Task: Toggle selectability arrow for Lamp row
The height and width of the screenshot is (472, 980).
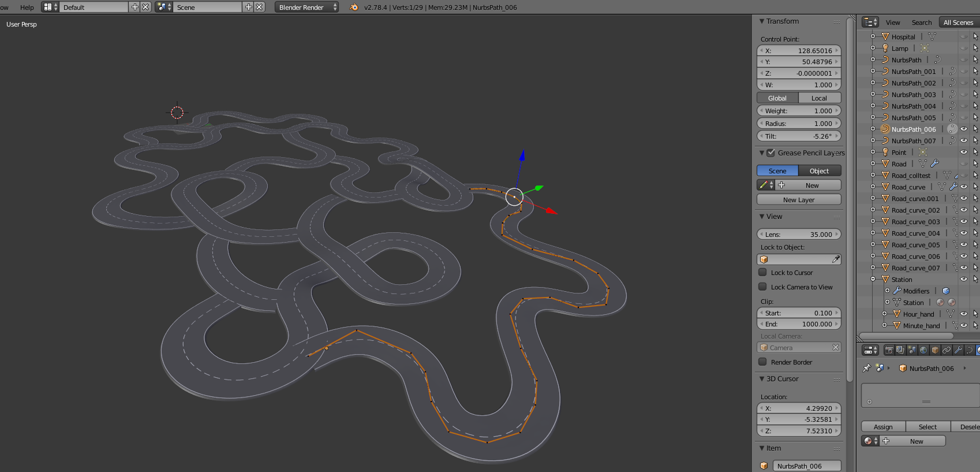Action: pos(975,48)
